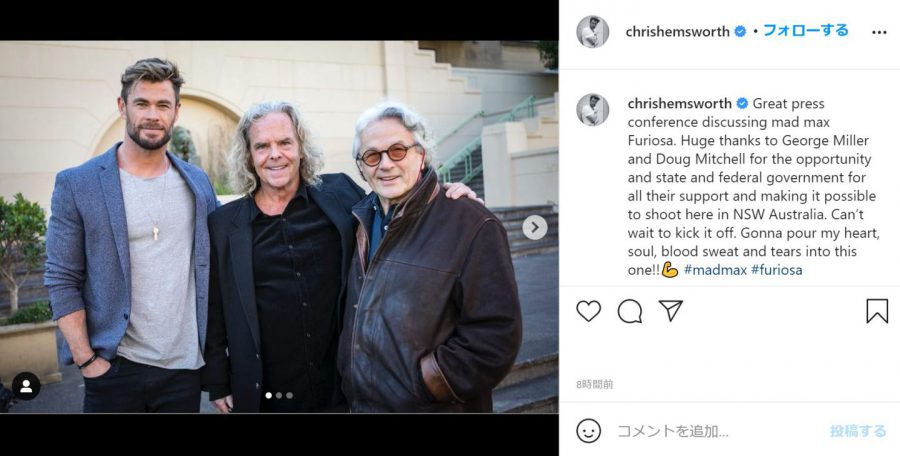
Task: Click the 投稿する post button
Action: [858, 431]
